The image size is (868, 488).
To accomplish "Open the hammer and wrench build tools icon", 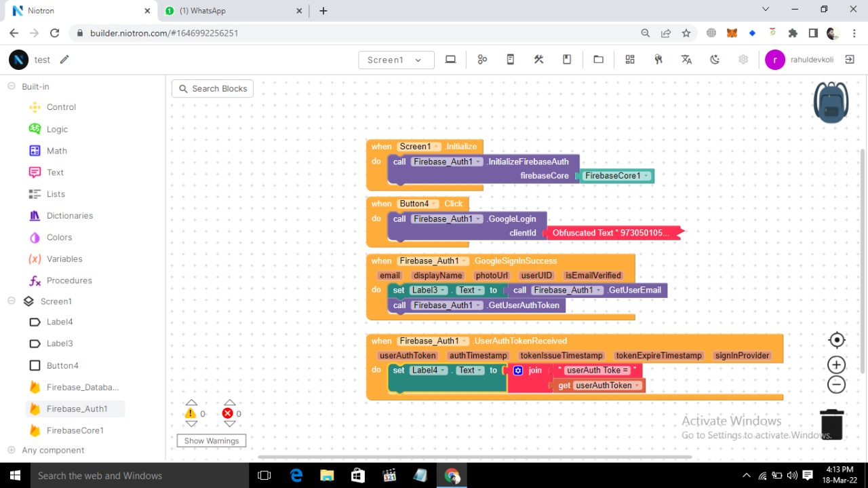I will coord(539,60).
